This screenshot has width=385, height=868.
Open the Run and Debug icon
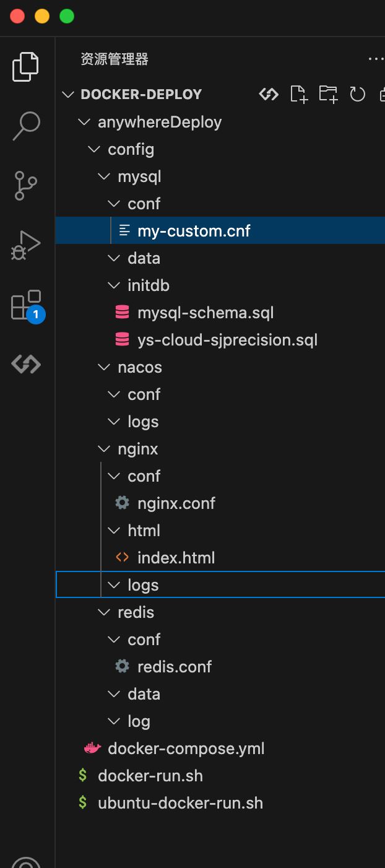pyautogui.click(x=27, y=245)
